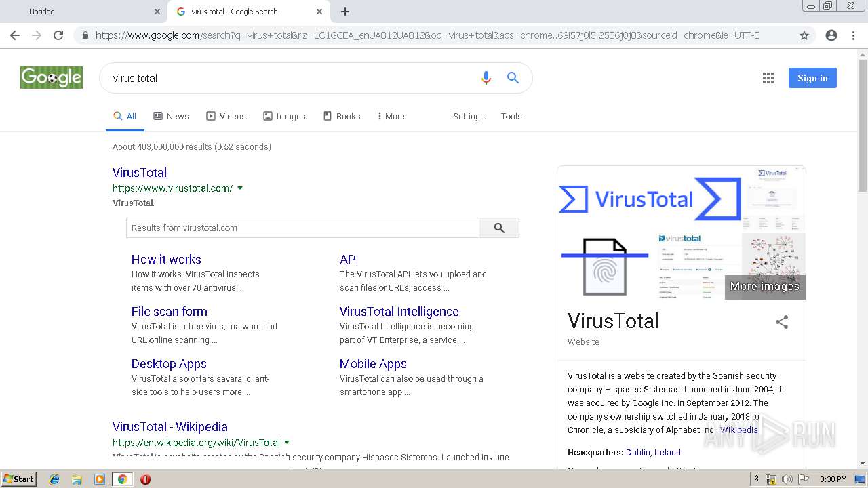Start voice search with the microphone icon
Screen dimensions: 868x488
pyautogui.click(x=486, y=78)
